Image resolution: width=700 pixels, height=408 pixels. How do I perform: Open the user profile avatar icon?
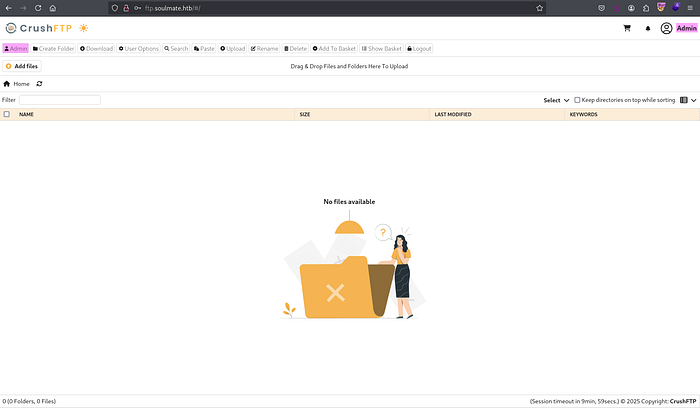pyautogui.click(x=666, y=28)
